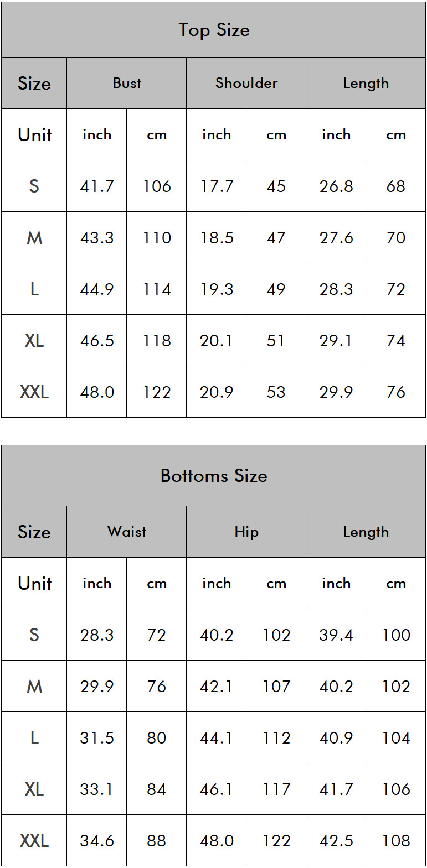
Task: Click the 74 top length cm cell
Action: click(396, 341)
